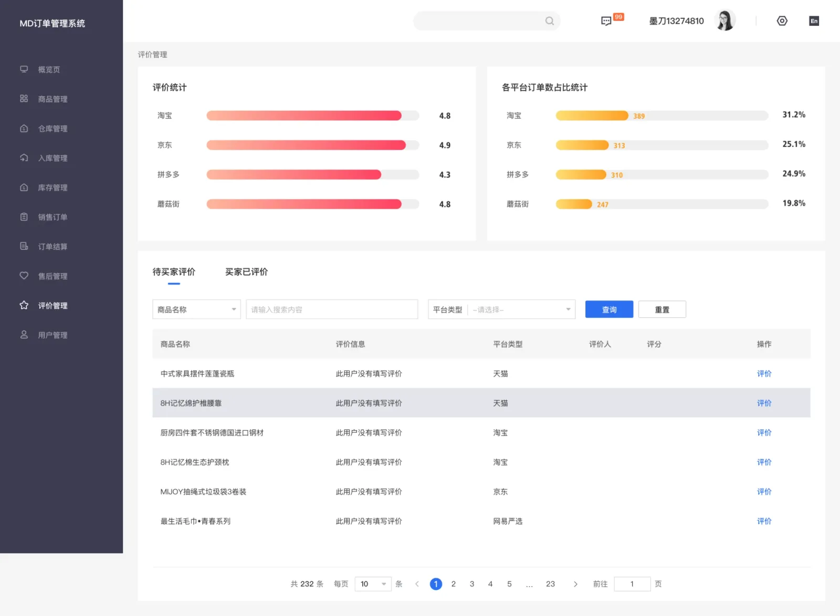Click the 京东 order share bar showing 313
The width and height of the screenshot is (840, 616).
(662, 145)
